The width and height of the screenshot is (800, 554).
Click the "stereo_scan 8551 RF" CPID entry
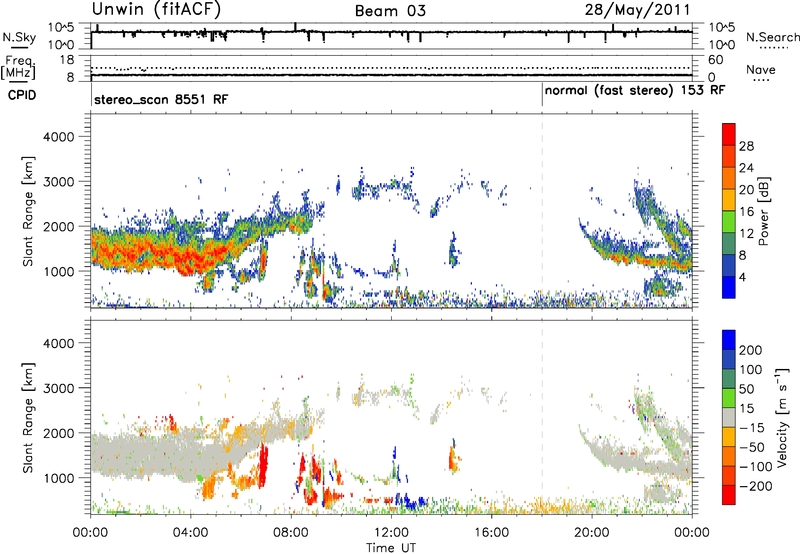[x=161, y=99]
